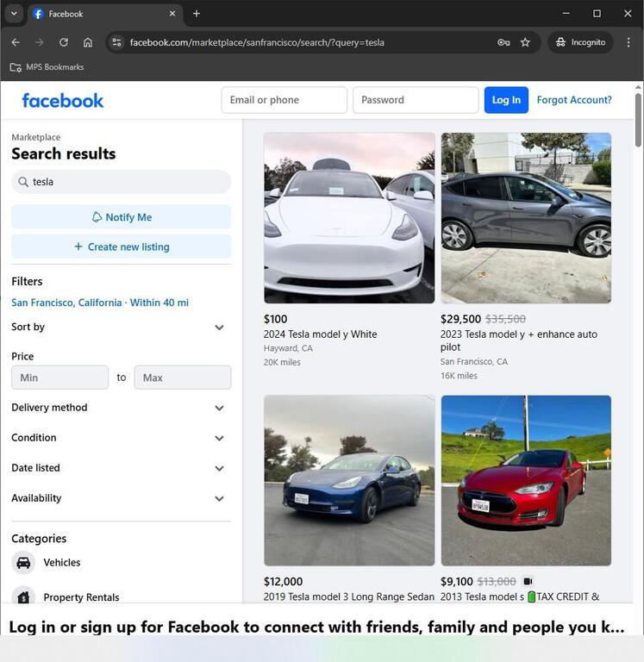Image resolution: width=644 pixels, height=662 pixels.
Task: Click the $29,500 price text
Action: click(460, 319)
